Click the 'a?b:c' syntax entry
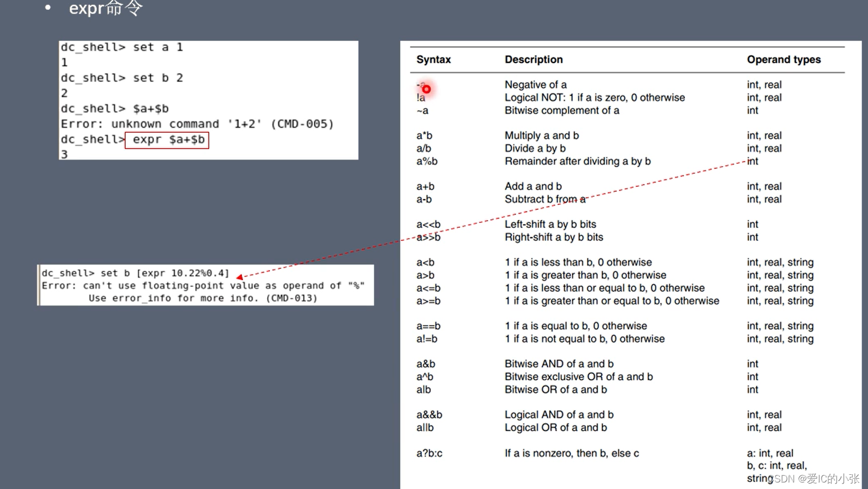 click(x=429, y=453)
